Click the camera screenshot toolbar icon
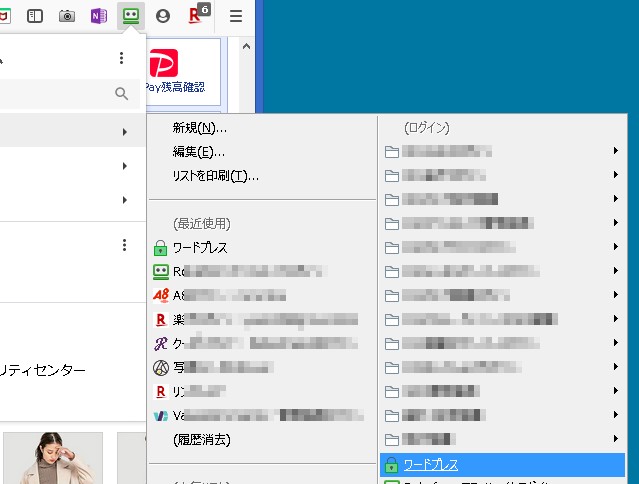 pos(67,16)
